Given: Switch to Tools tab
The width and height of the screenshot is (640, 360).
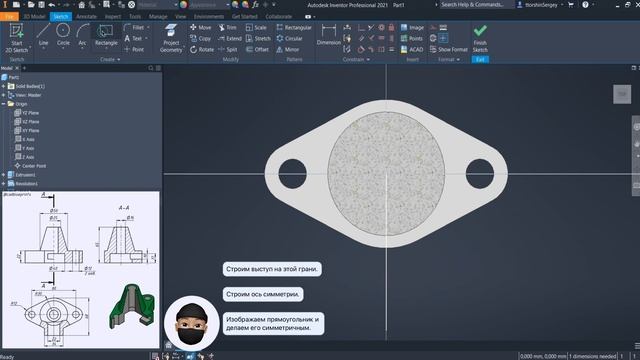Looking at the screenshot, I should click(x=135, y=17).
